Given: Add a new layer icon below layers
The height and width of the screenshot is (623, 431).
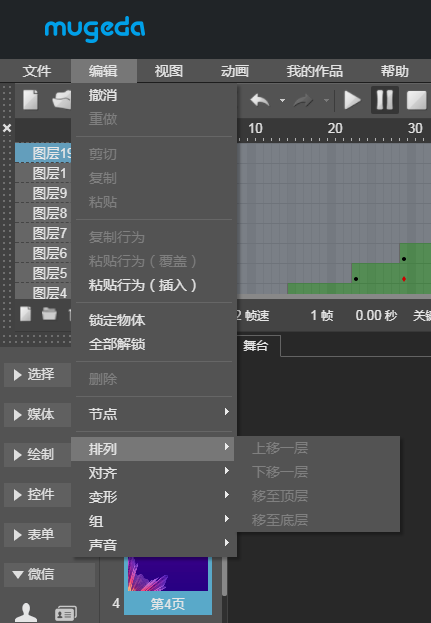Looking at the screenshot, I should pos(26,314).
